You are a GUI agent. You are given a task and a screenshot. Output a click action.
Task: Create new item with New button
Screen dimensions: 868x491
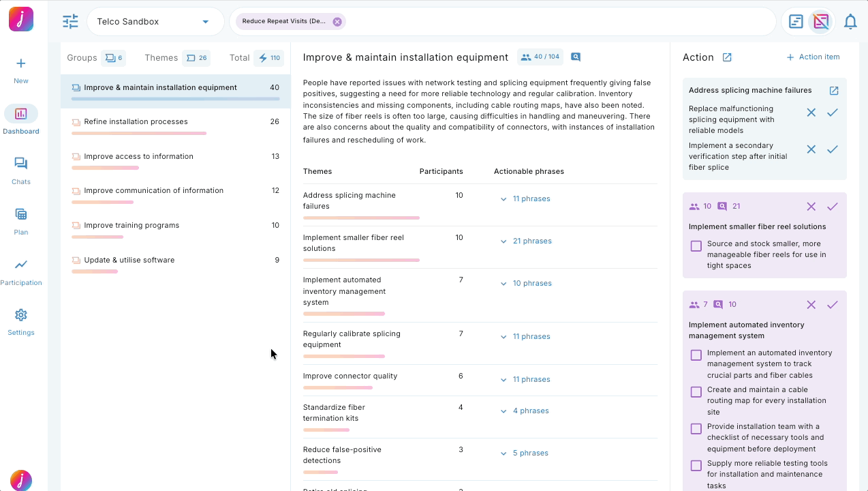[x=21, y=70]
